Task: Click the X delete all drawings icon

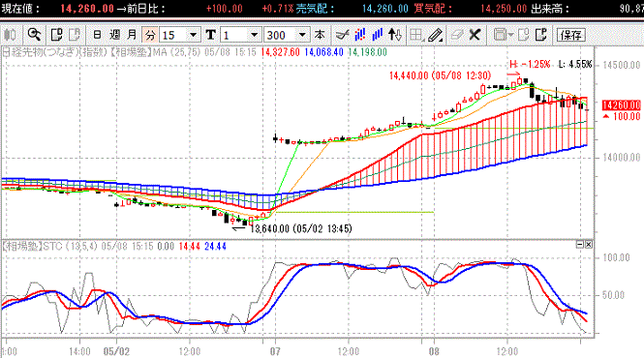Action: pos(475,35)
